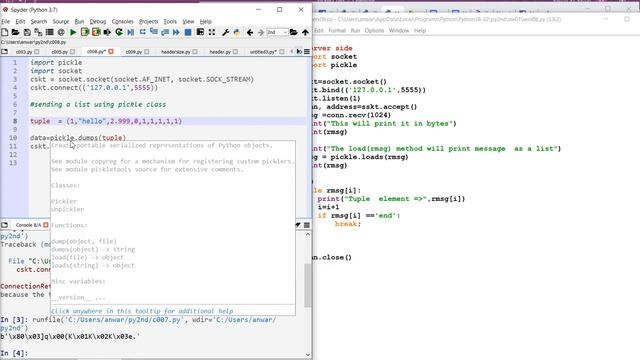
Task: Step into function debug icon
Action: 154,32
